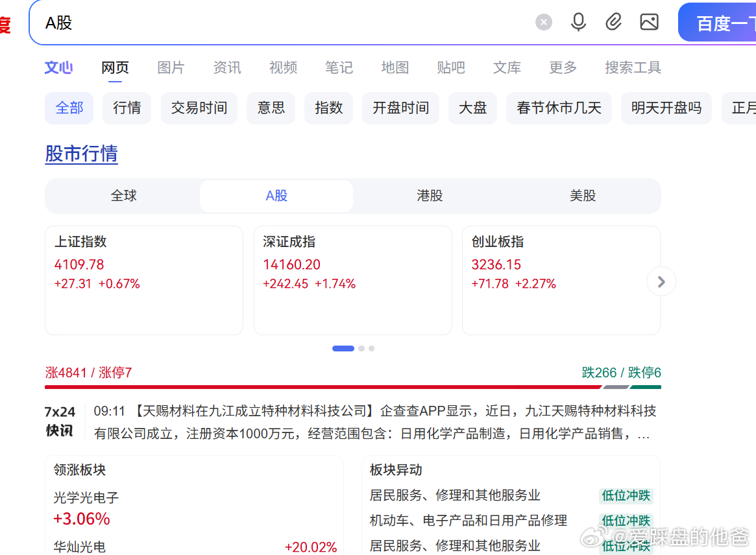756x555 pixels.
Task: Select the first carousel page indicator
Action: [343, 348]
